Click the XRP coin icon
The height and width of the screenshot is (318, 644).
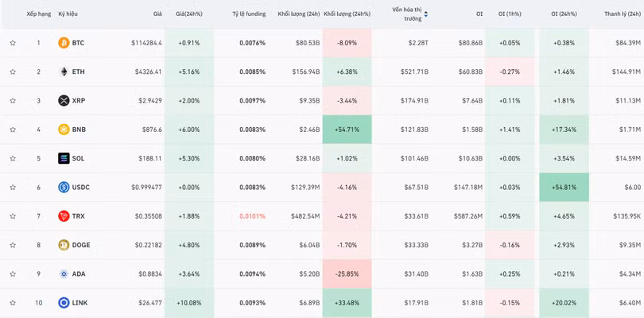64,101
